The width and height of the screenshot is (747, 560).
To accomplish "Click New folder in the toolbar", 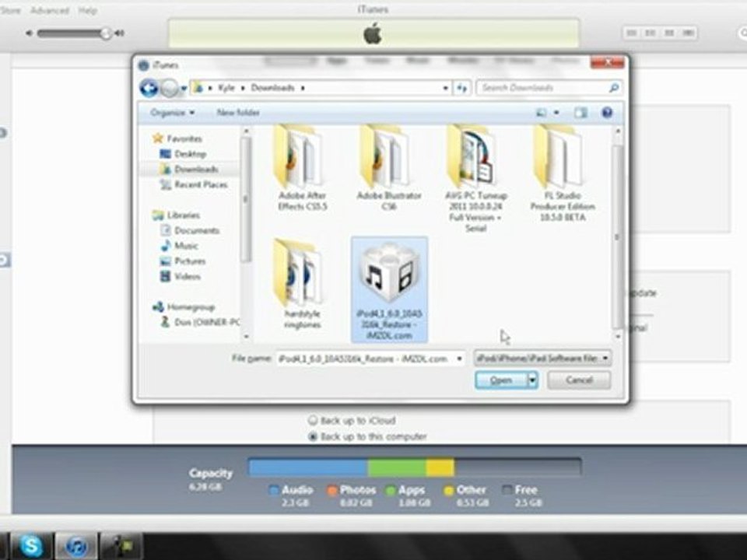I will tap(238, 113).
